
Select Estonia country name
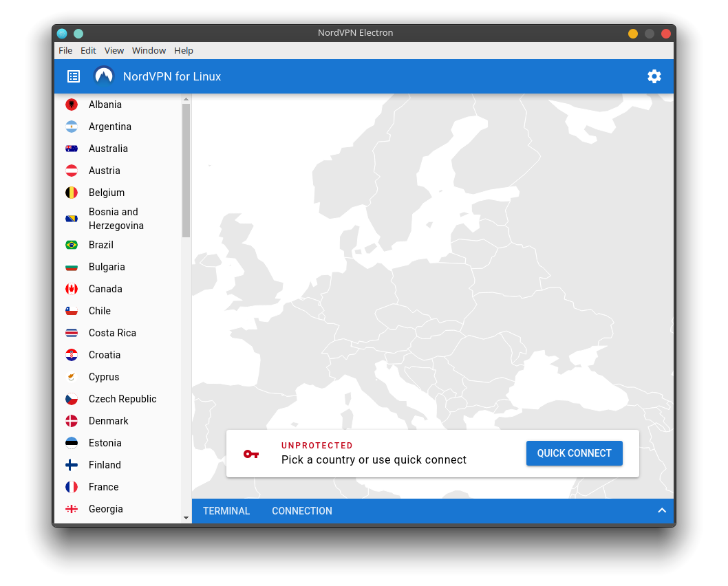tap(105, 443)
